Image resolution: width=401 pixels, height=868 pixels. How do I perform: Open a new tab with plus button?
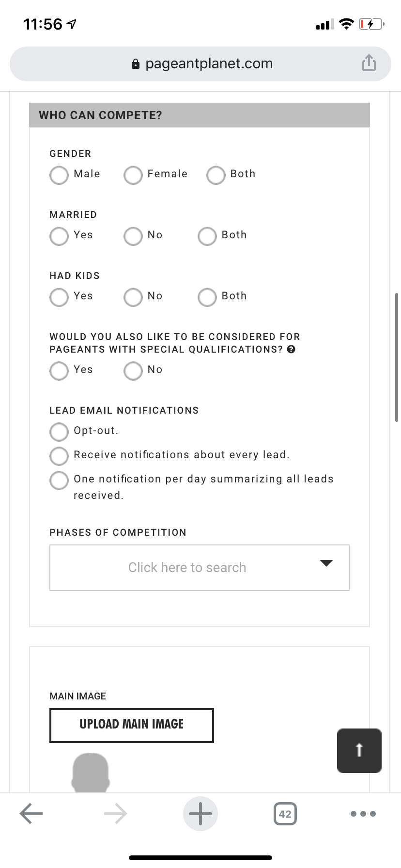pyautogui.click(x=200, y=813)
